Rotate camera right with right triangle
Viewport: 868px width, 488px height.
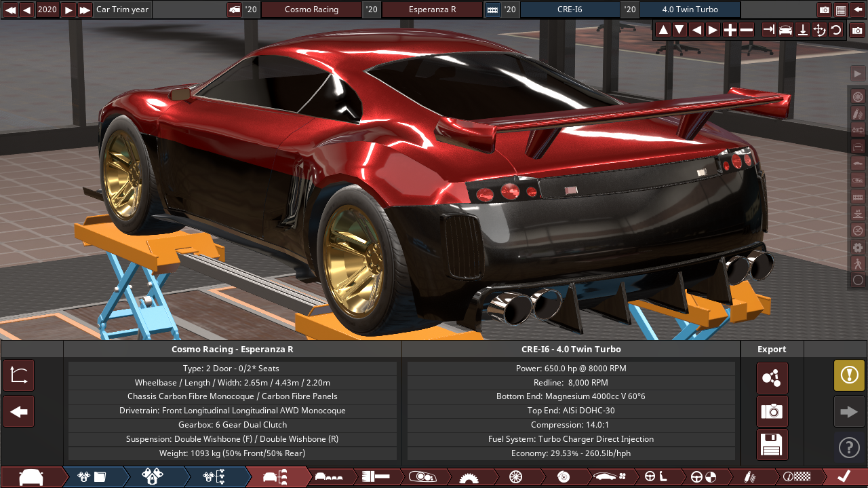coord(713,30)
